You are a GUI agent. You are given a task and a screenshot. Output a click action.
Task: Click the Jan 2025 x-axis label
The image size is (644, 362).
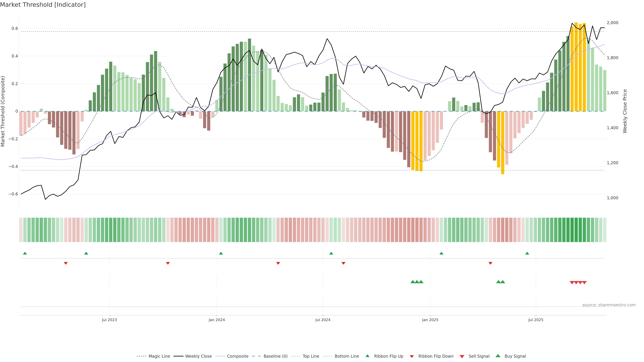pyautogui.click(x=430, y=320)
